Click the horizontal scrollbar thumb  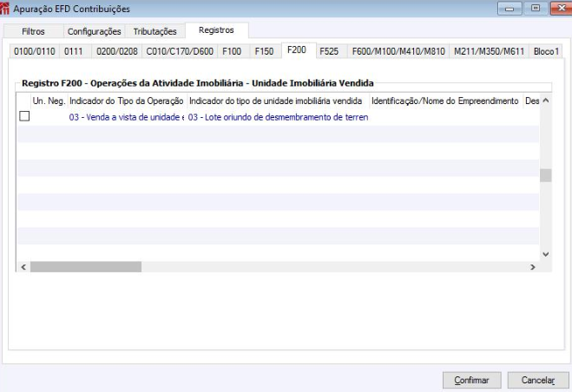86,267
